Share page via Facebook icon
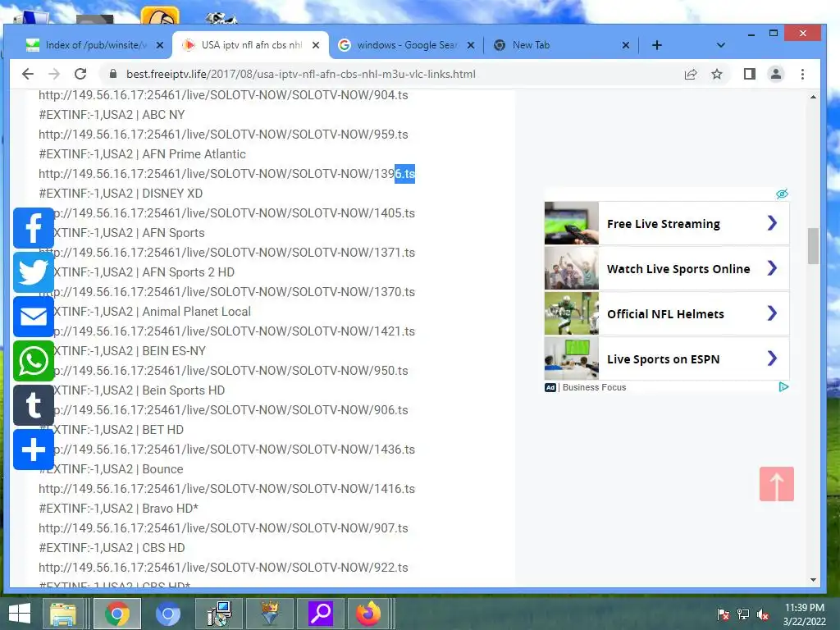Viewport: 840px width, 630px height. click(x=33, y=228)
